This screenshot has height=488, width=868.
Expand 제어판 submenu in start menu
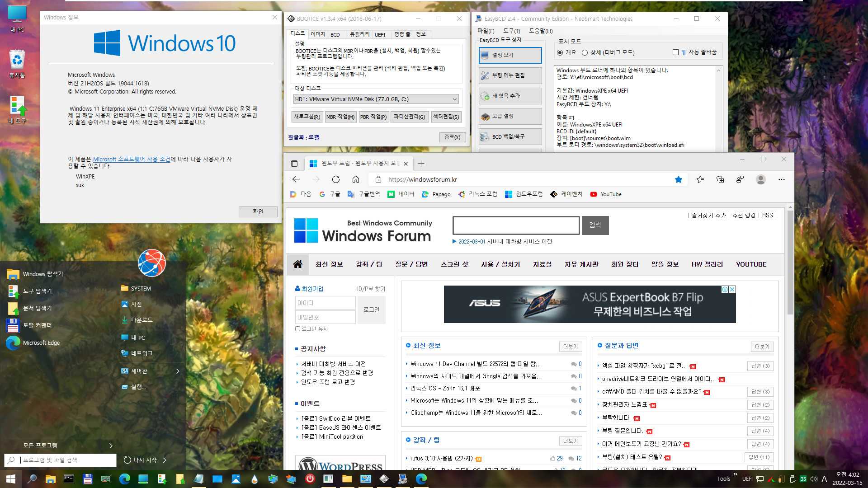click(178, 371)
